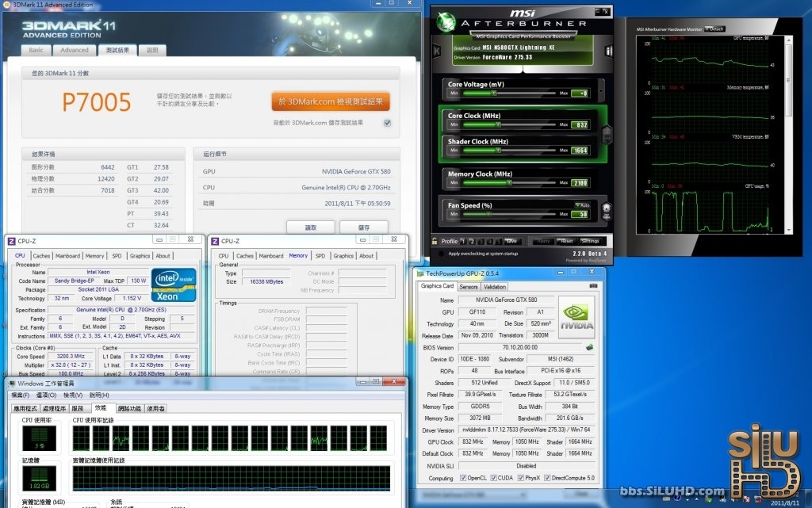This screenshot has height=508, width=812.
Task: Open the Mainboard tab in left CPU-Z
Action: click(67, 256)
